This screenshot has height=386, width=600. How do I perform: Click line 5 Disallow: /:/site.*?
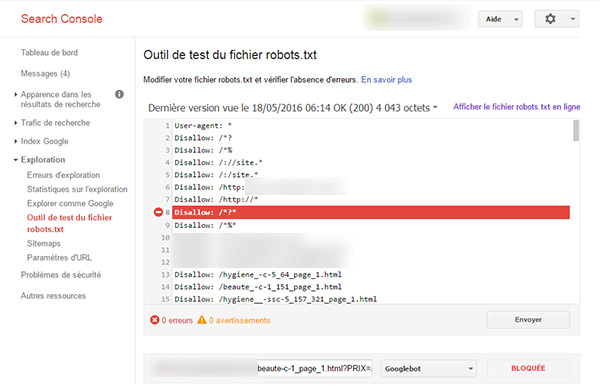(x=216, y=174)
